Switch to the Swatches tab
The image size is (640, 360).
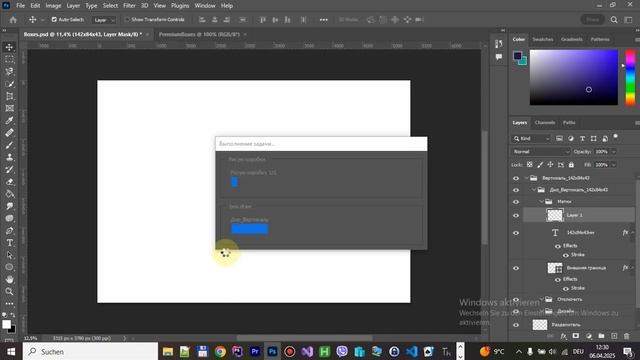point(543,39)
